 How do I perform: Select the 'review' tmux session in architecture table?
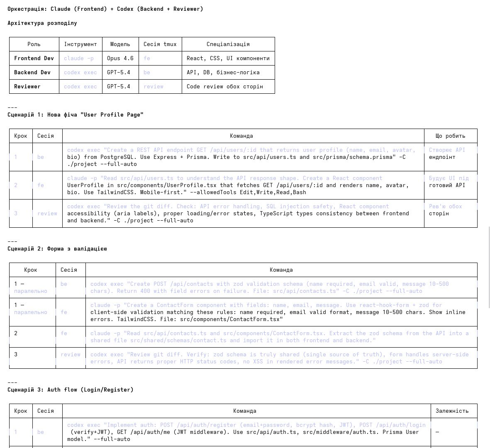[153, 87]
